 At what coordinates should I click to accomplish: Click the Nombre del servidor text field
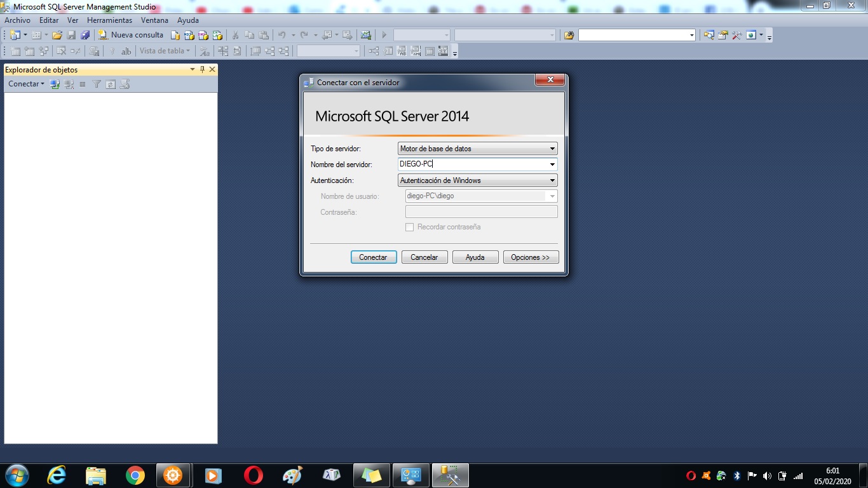click(x=472, y=165)
